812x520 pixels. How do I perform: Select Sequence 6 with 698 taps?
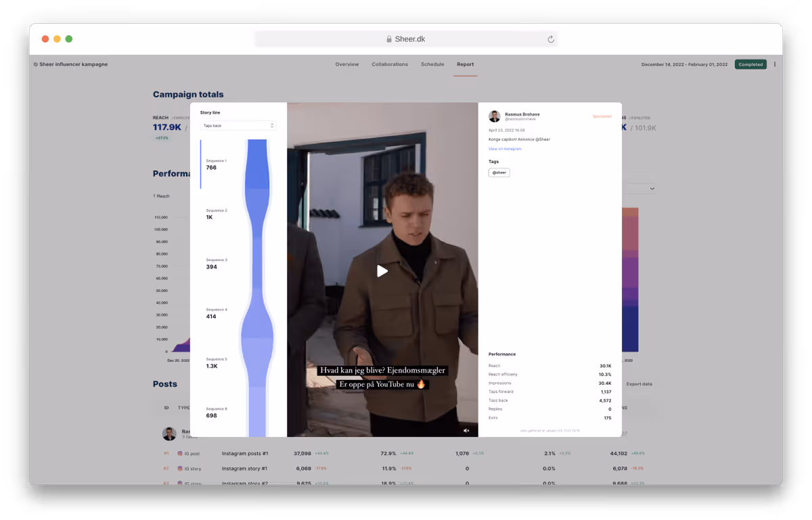click(x=217, y=412)
